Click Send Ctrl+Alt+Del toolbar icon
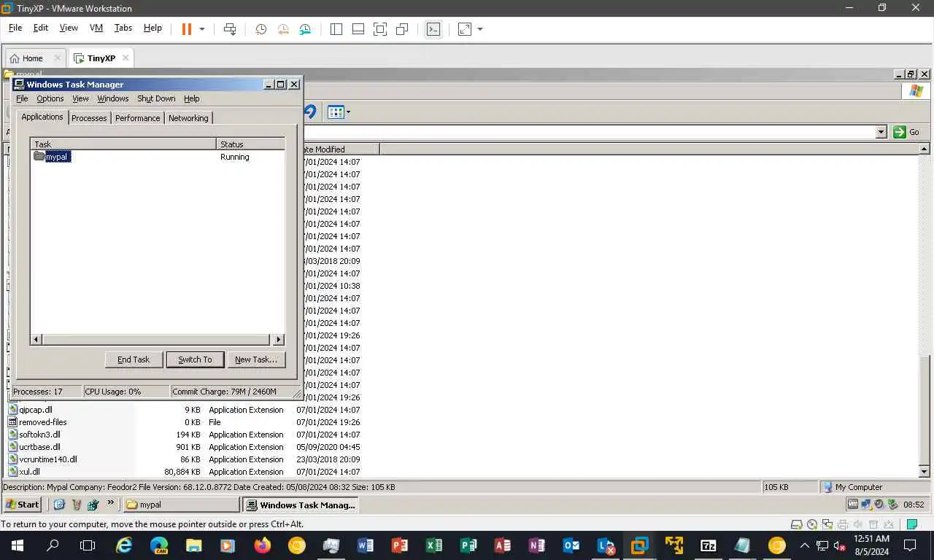 click(230, 29)
